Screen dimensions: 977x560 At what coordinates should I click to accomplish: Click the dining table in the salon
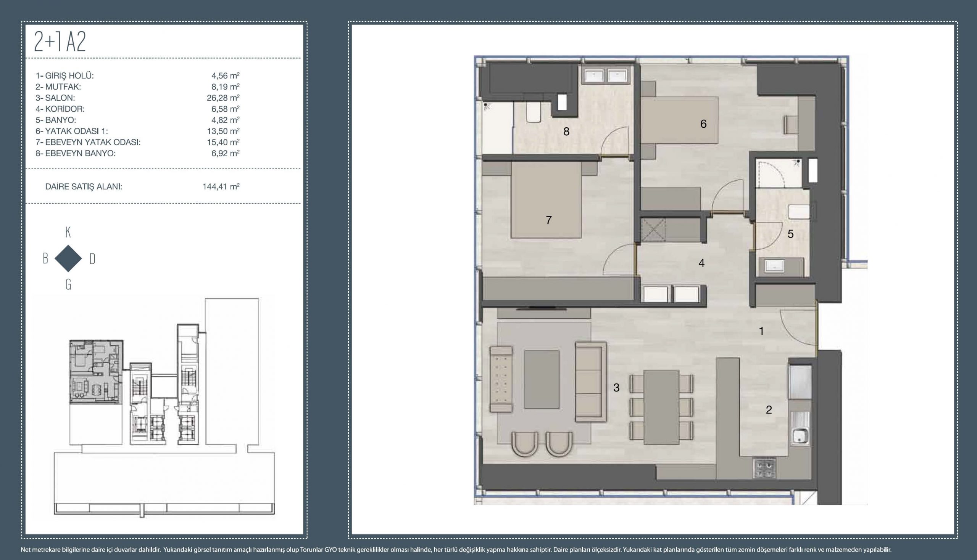coord(661,407)
